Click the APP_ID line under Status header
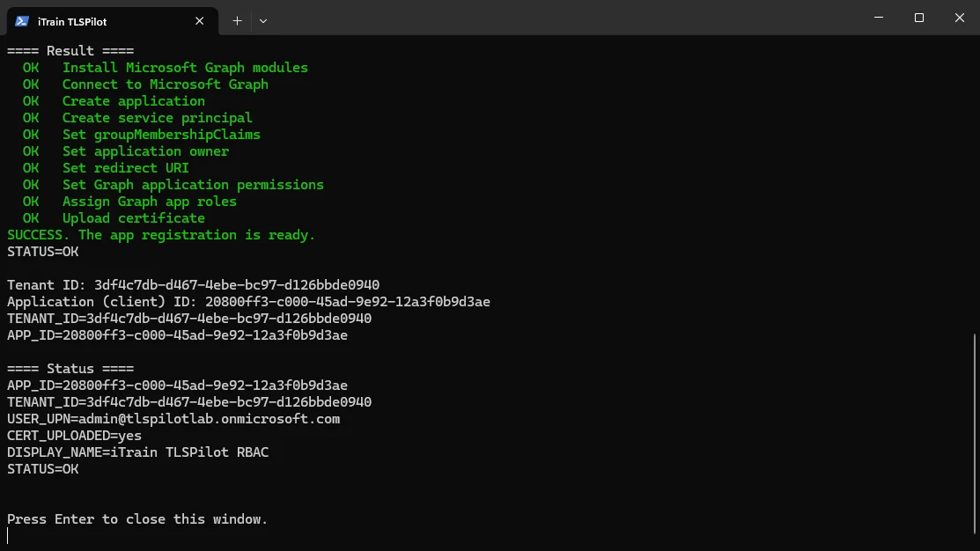 click(178, 386)
